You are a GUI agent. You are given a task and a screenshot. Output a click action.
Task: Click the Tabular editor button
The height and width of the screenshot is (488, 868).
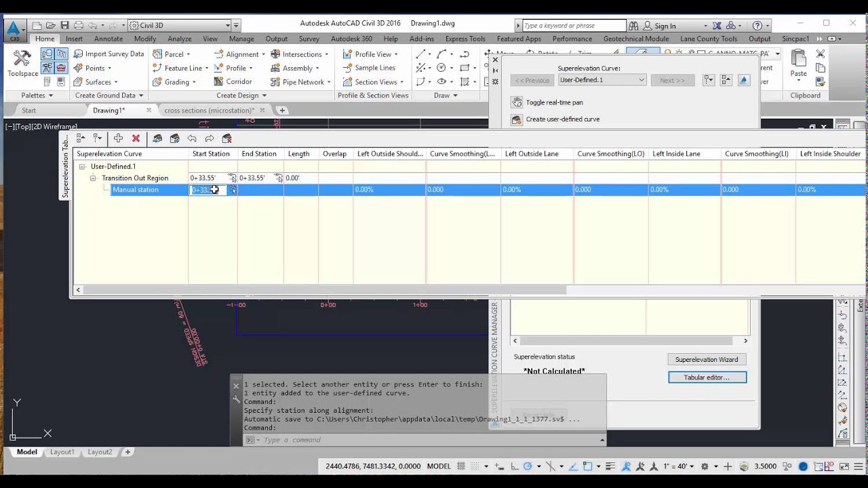707,378
